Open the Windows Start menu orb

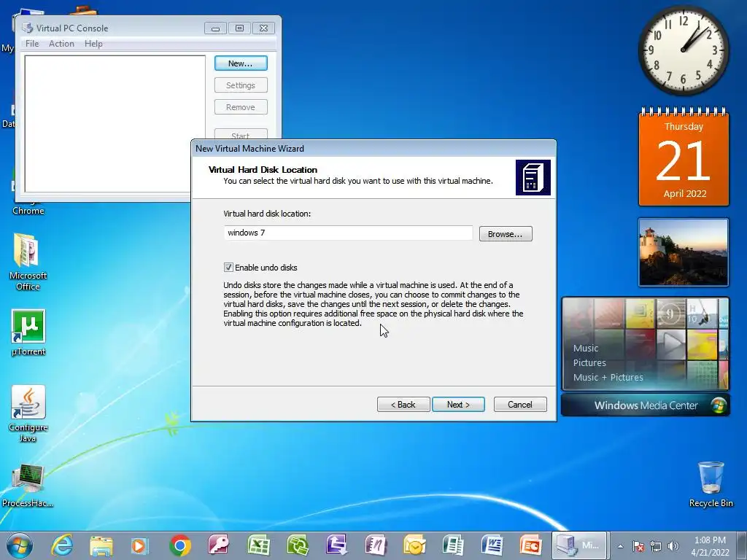pos(20,545)
